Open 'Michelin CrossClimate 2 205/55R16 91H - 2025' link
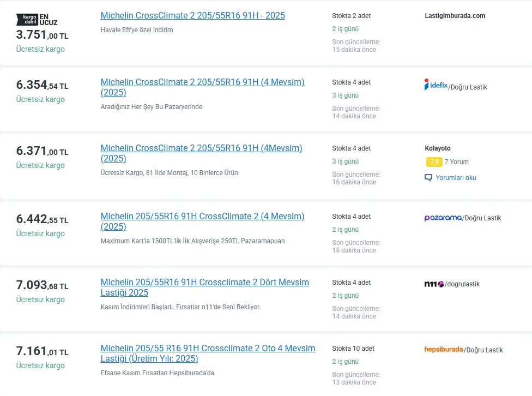The height and width of the screenshot is (396, 532). pyautogui.click(x=193, y=16)
